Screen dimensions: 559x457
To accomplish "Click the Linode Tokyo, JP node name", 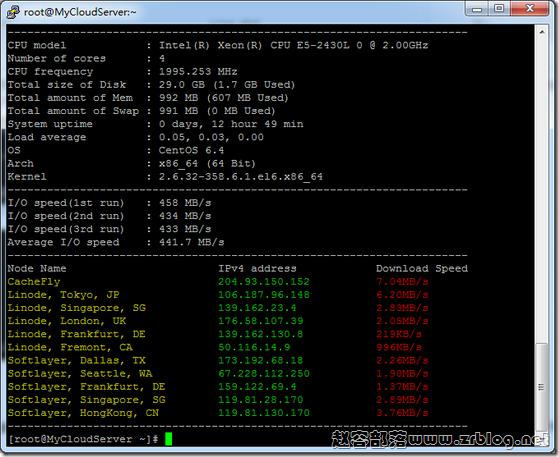I will [x=63, y=295].
